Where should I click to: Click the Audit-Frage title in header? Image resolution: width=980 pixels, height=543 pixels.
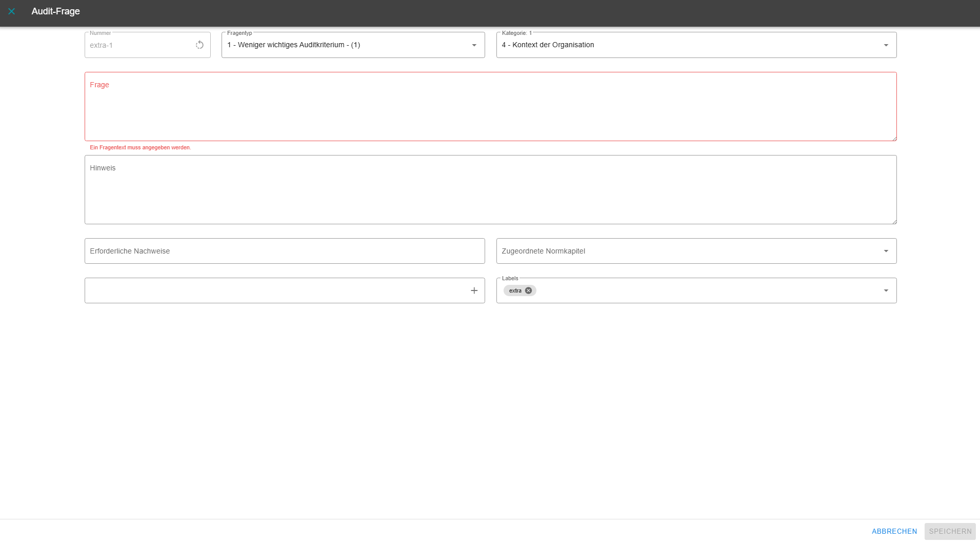coord(55,11)
